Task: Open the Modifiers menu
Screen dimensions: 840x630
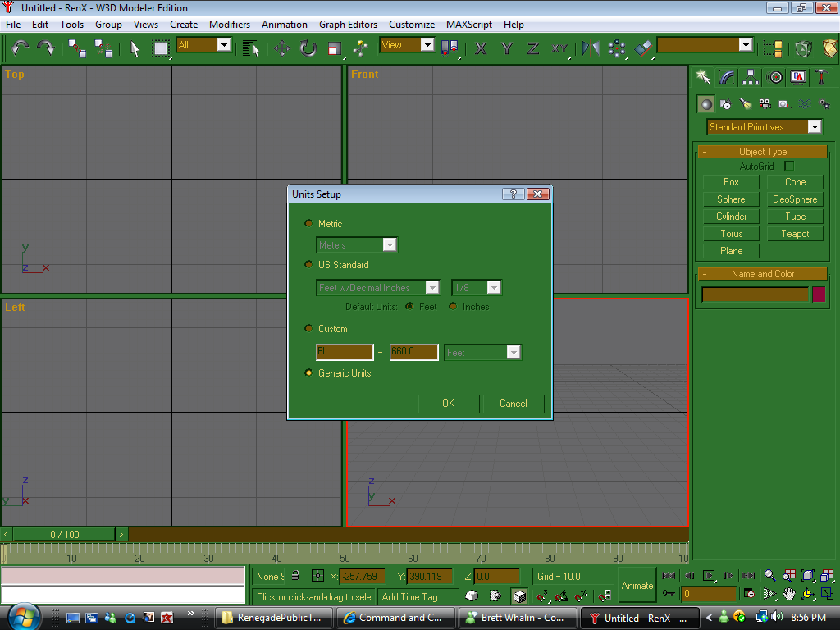Action: (x=230, y=25)
